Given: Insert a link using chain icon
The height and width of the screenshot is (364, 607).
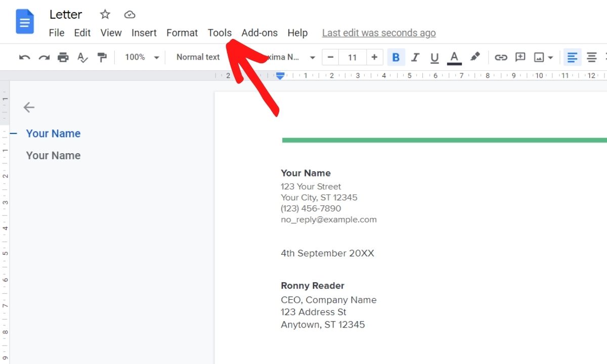Looking at the screenshot, I should 501,57.
